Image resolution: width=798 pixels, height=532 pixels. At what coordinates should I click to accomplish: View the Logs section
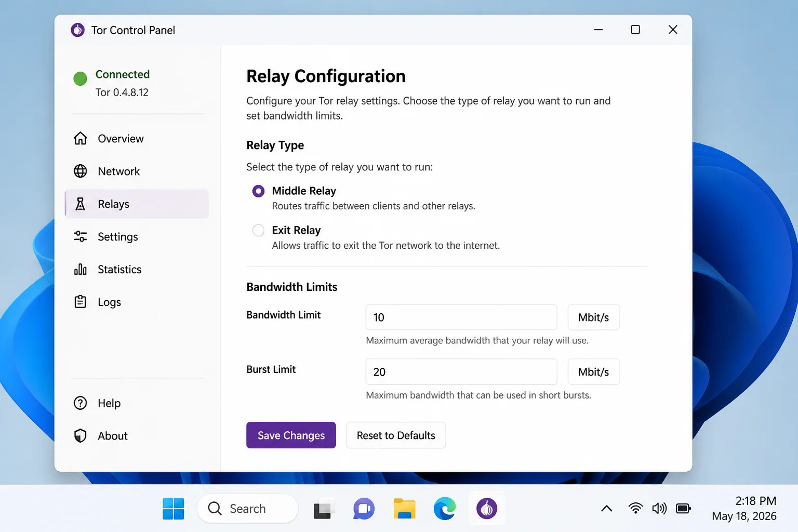137,302
